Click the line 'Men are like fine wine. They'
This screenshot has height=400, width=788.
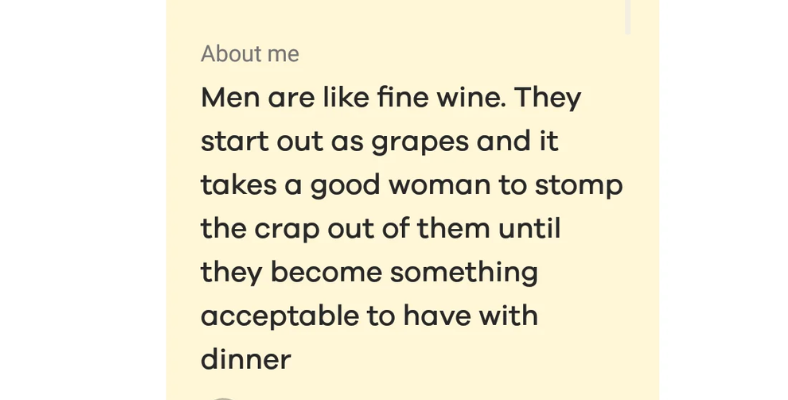[391, 99]
